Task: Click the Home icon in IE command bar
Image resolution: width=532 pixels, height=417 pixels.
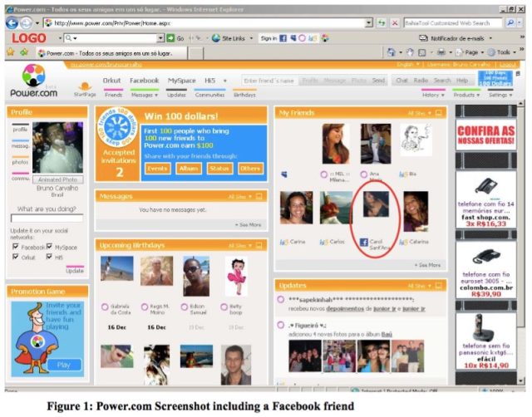Action: 392,52
